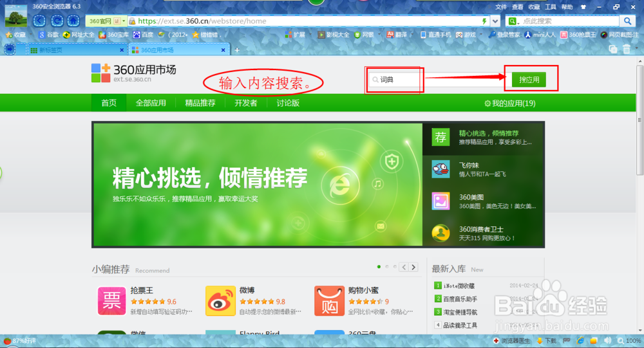Open the 文件 menu
644x348 pixels.
tap(500, 6)
